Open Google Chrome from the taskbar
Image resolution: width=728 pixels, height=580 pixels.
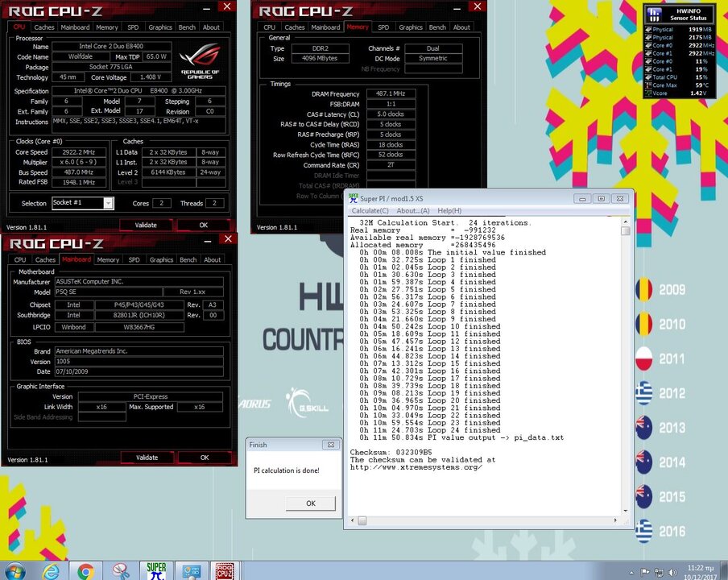(x=86, y=571)
